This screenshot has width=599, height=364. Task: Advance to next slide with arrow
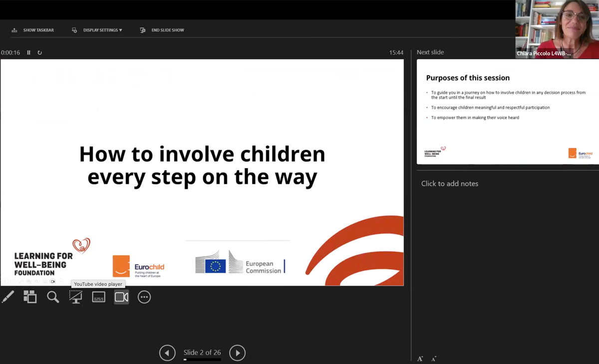click(x=238, y=353)
